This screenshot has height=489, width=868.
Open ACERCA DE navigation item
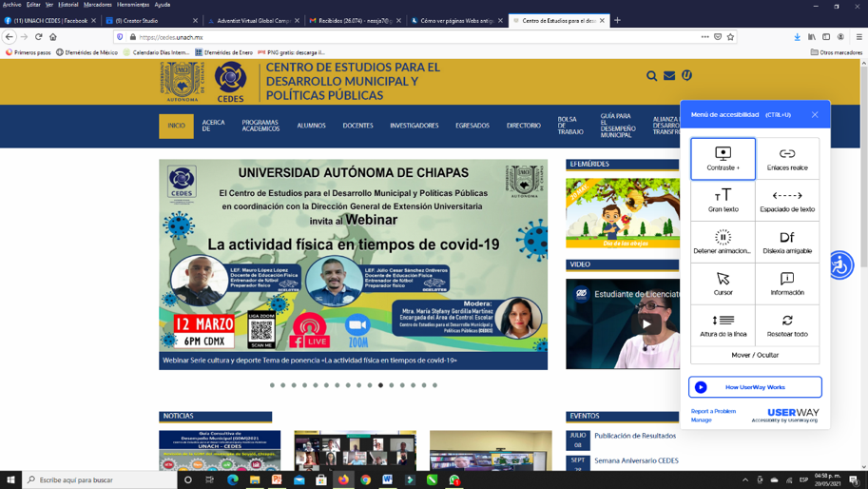coord(213,126)
